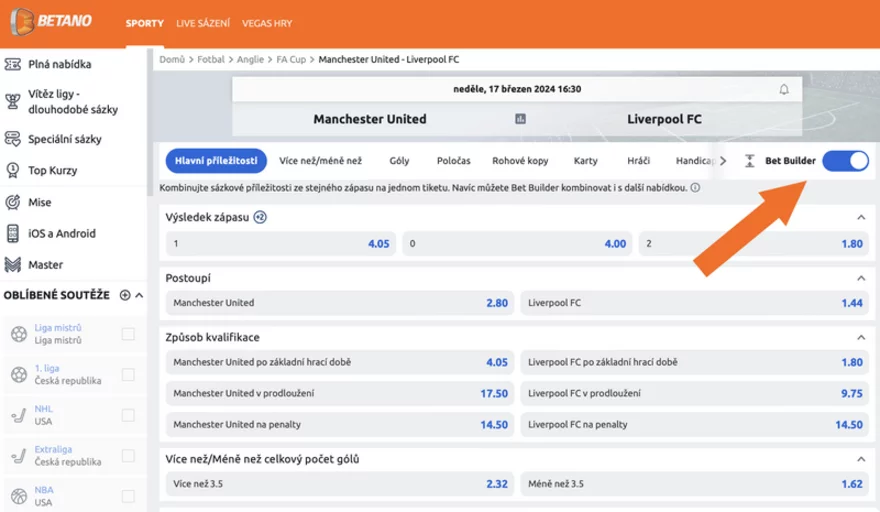The width and height of the screenshot is (880, 512).
Task: Open match statistics icon between teams
Action: click(520, 118)
